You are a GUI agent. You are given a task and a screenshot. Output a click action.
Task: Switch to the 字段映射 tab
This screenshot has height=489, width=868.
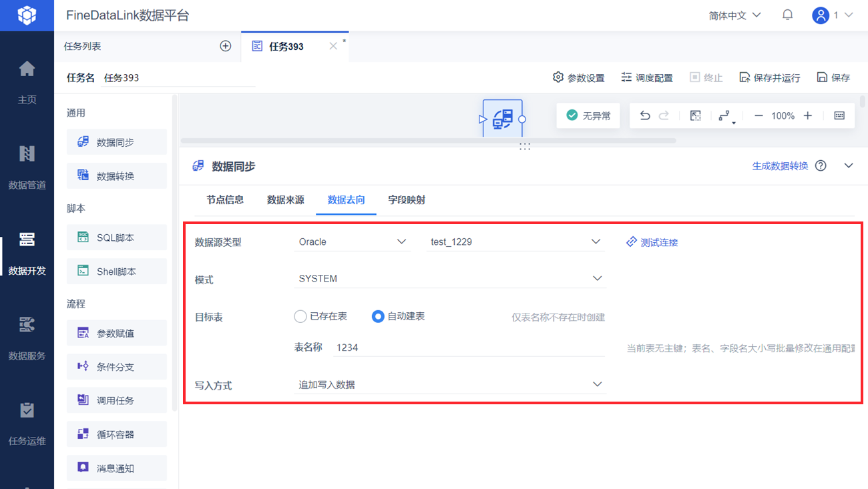tap(407, 199)
